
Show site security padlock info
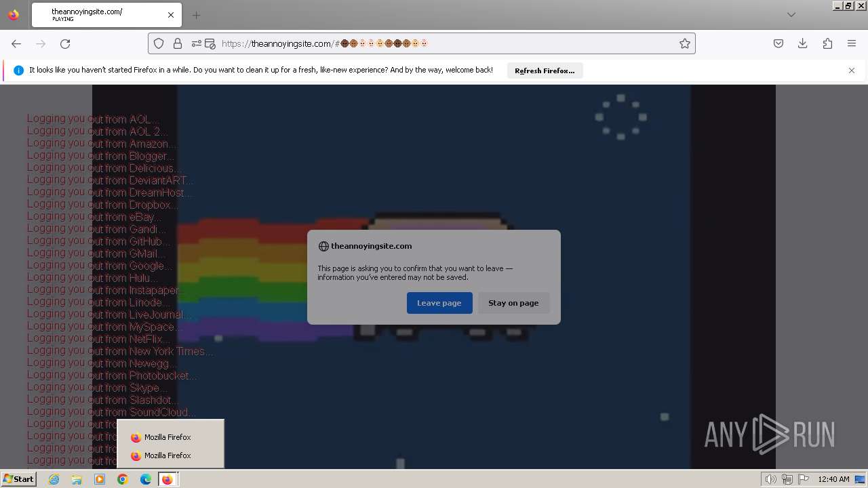tap(178, 43)
